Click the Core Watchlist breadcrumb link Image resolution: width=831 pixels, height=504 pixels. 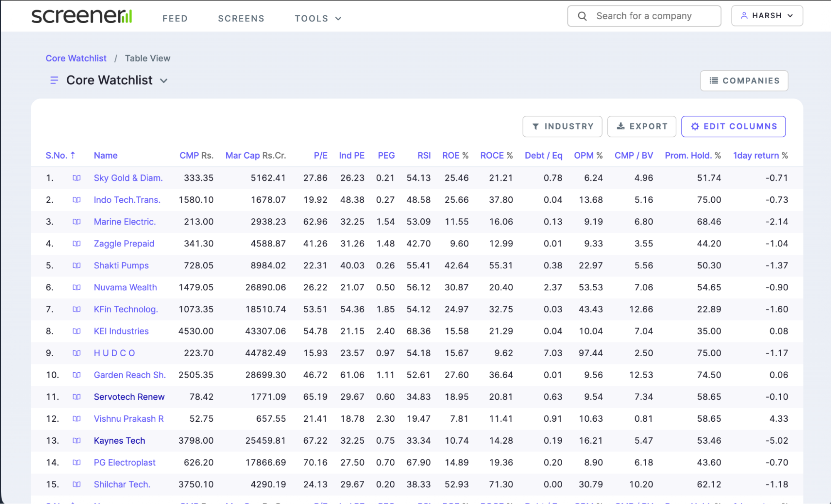click(x=76, y=58)
